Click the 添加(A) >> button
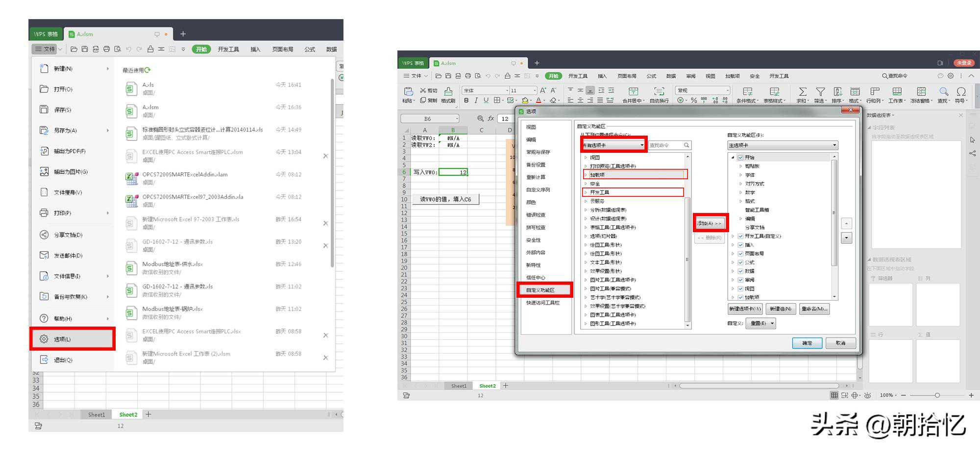Screen dimensions: 980x451 (x=710, y=223)
